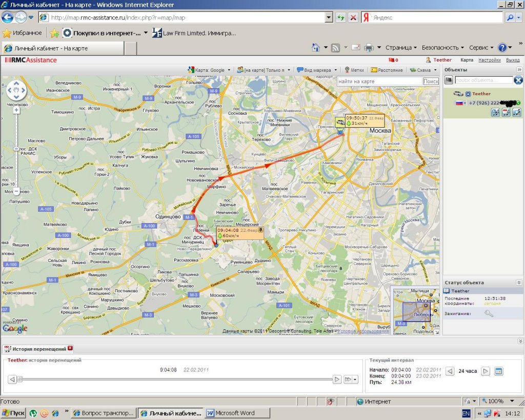Click the first track action icon under Teether
525x420 pixels.
(495, 112)
